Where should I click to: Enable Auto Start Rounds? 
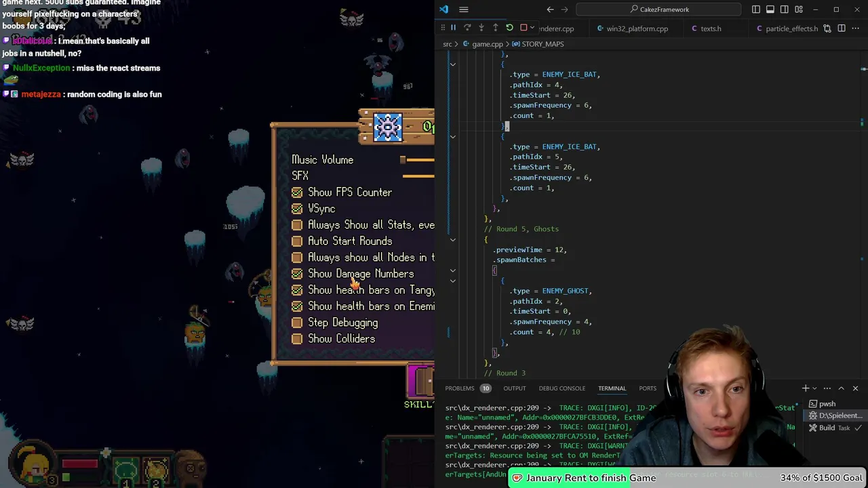[297, 241]
